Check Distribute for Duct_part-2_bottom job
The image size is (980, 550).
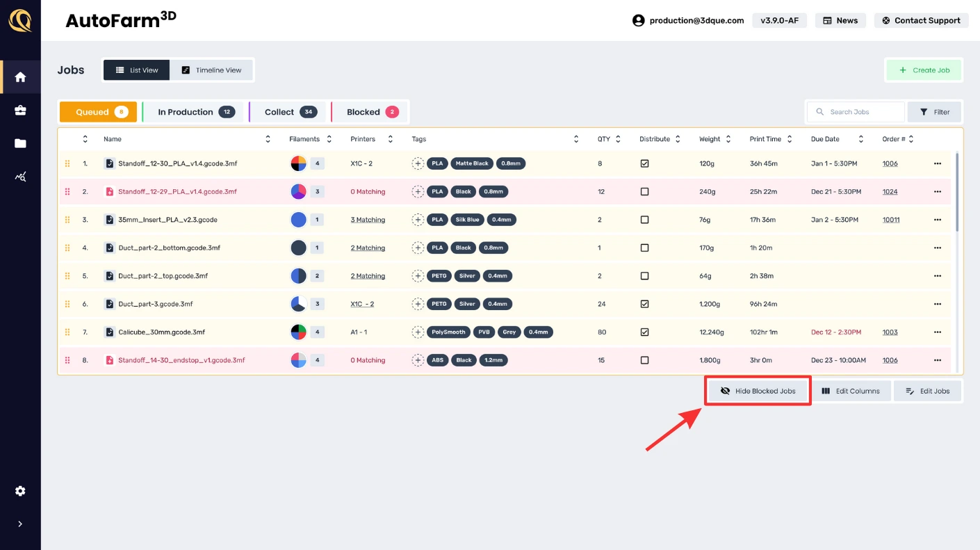click(644, 248)
